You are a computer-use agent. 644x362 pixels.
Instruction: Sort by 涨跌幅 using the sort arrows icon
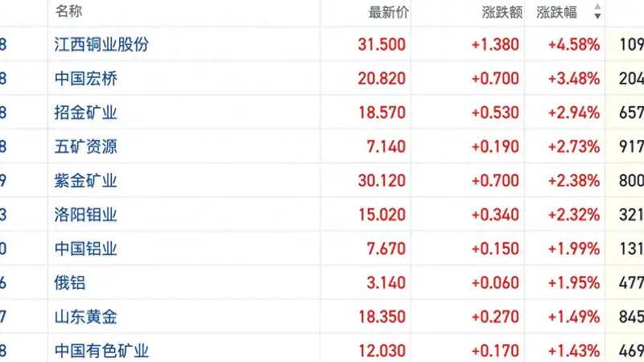pos(597,11)
